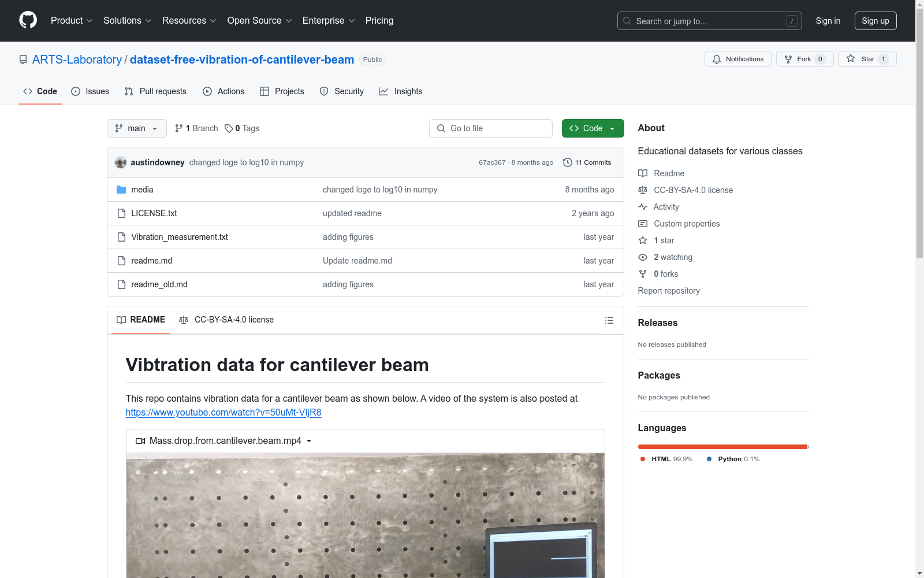Screen dimensions: 924x578
Task: Open the readme.md file
Action: [152, 261]
